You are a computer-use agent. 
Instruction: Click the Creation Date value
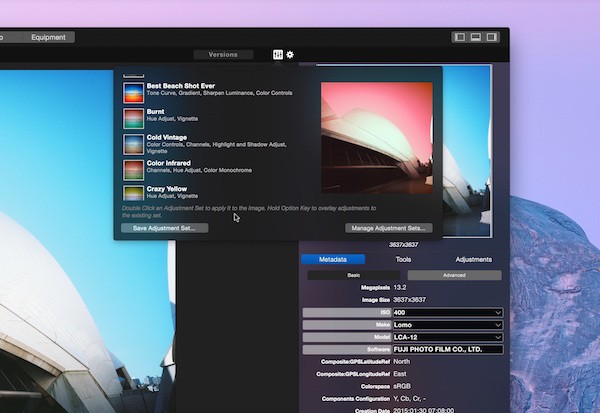(424, 410)
